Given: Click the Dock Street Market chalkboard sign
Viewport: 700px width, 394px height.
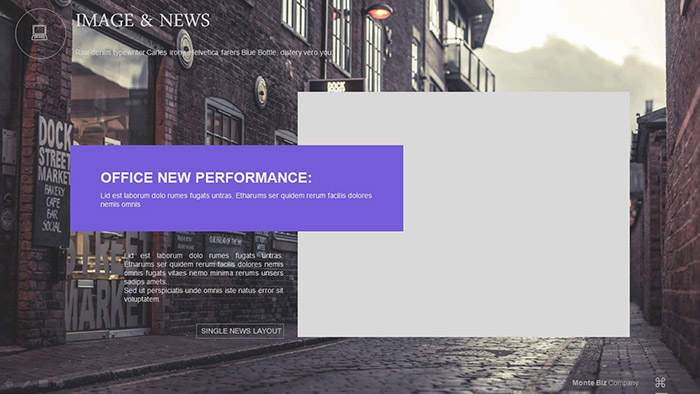Looking at the screenshot, I should click(52, 181).
